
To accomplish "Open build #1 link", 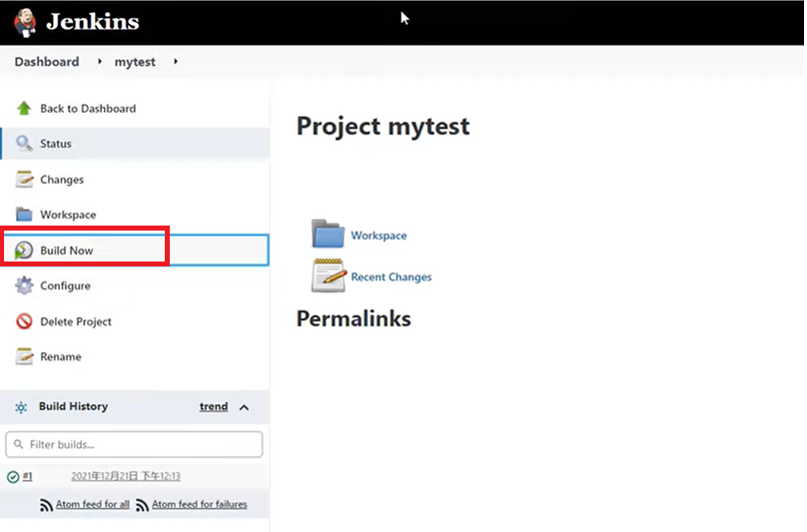I will point(27,476).
